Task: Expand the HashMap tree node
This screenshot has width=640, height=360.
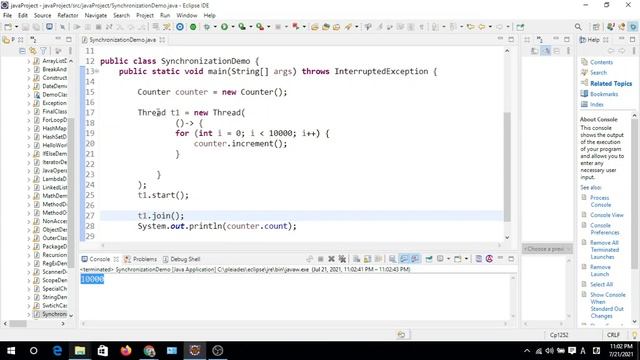Action: 29,128
